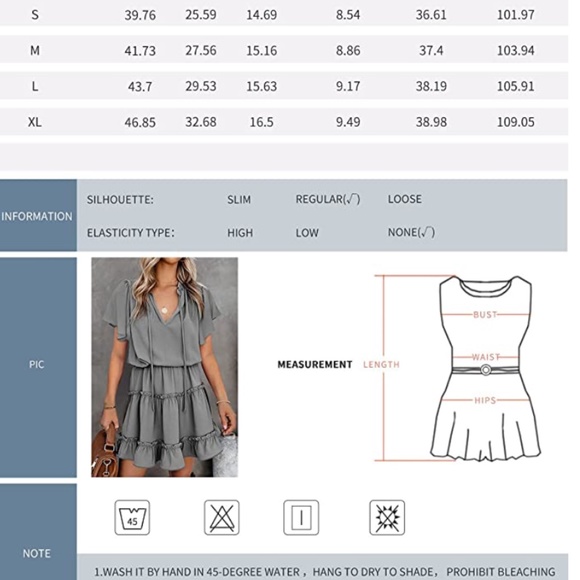Click the value 105.91 in the L row
580x580 pixels.
tap(516, 86)
